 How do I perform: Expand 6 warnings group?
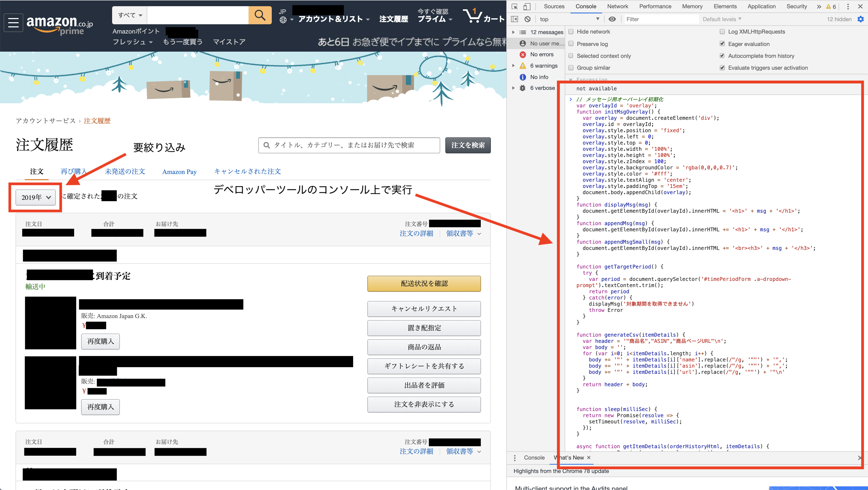coord(513,66)
